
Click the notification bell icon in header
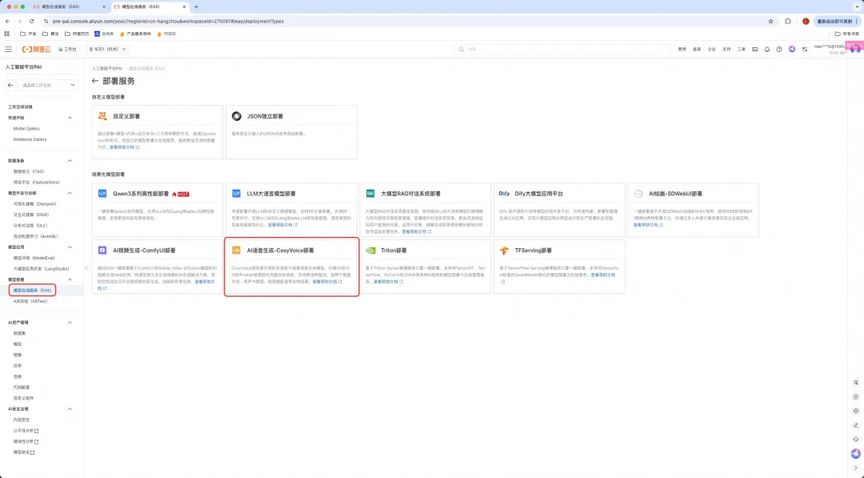pos(767,49)
